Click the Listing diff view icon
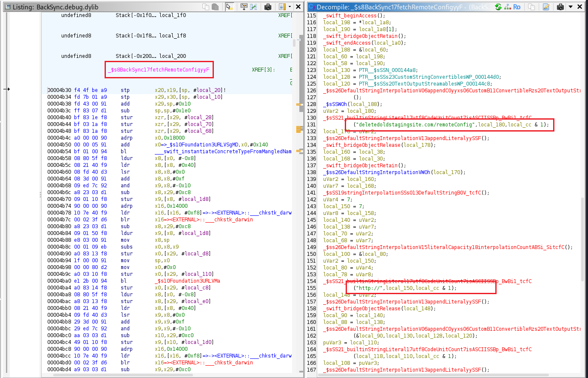Image resolution: width=588 pixels, height=378 pixels. point(253,7)
